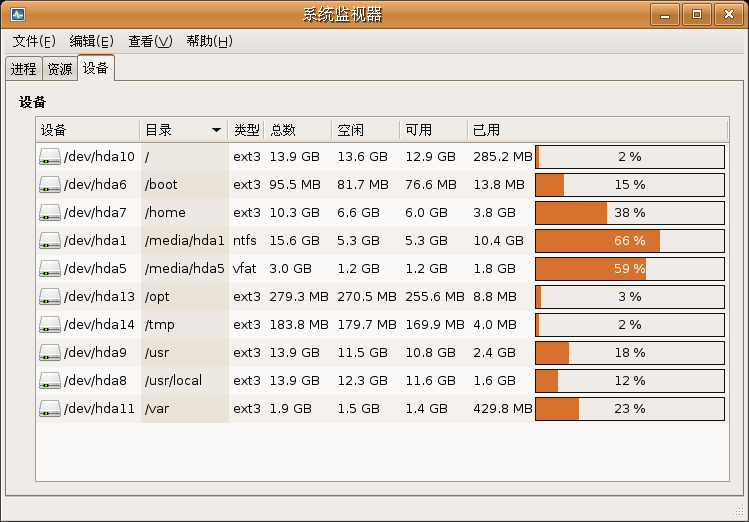Click the 38 % usage bar
The width and height of the screenshot is (749, 522).
(630, 213)
